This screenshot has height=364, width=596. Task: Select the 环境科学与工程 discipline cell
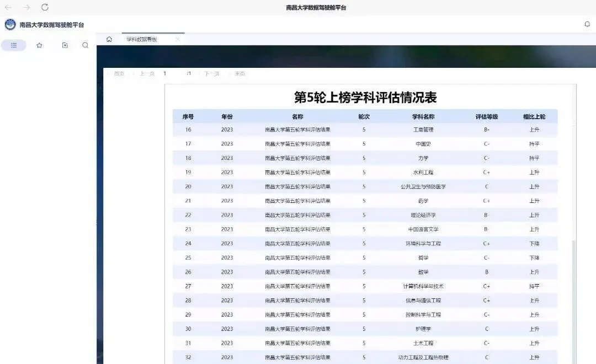(423, 244)
